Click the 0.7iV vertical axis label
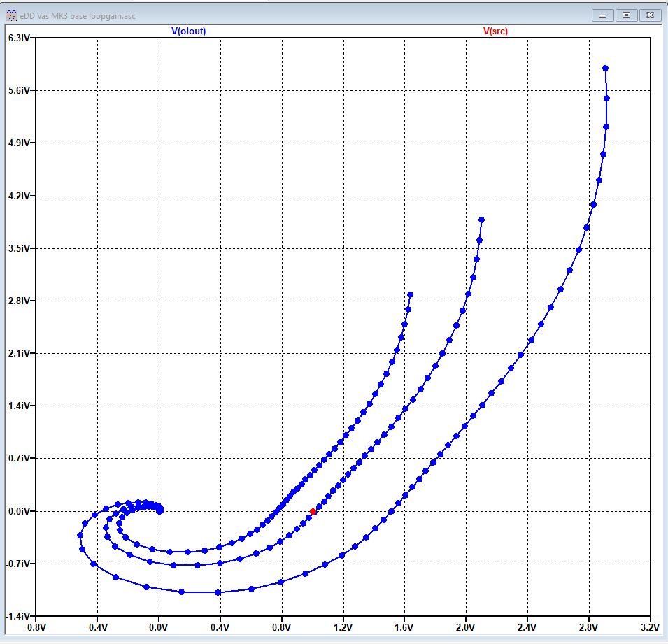The width and height of the screenshot is (668, 644). pyautogui.click(x=19, y=458)
